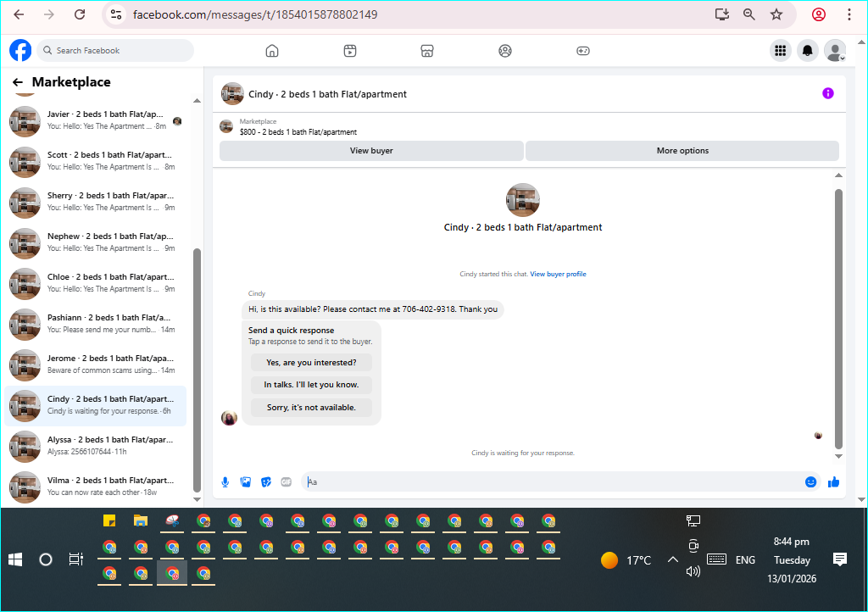This screenshot has width=868, height=612.
Task: Send quick reply 'In talks. I'll let you know.'
Action: pos(311,385)
